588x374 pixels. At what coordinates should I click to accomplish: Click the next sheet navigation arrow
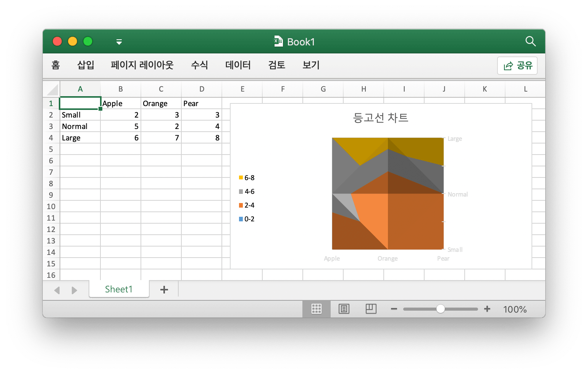(74, 290)
